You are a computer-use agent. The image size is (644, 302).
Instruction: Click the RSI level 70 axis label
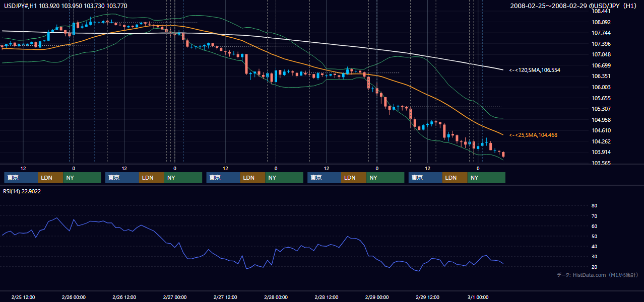click(x=594, y=216)
